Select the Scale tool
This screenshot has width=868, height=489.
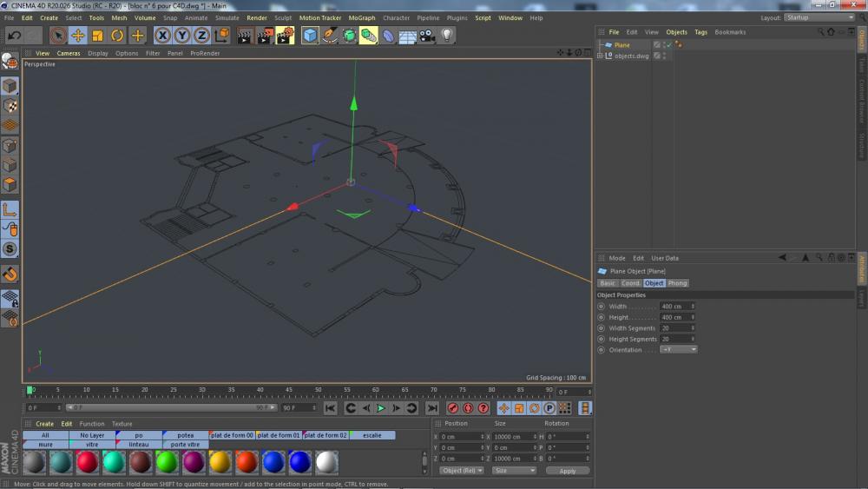click(97, 36)
